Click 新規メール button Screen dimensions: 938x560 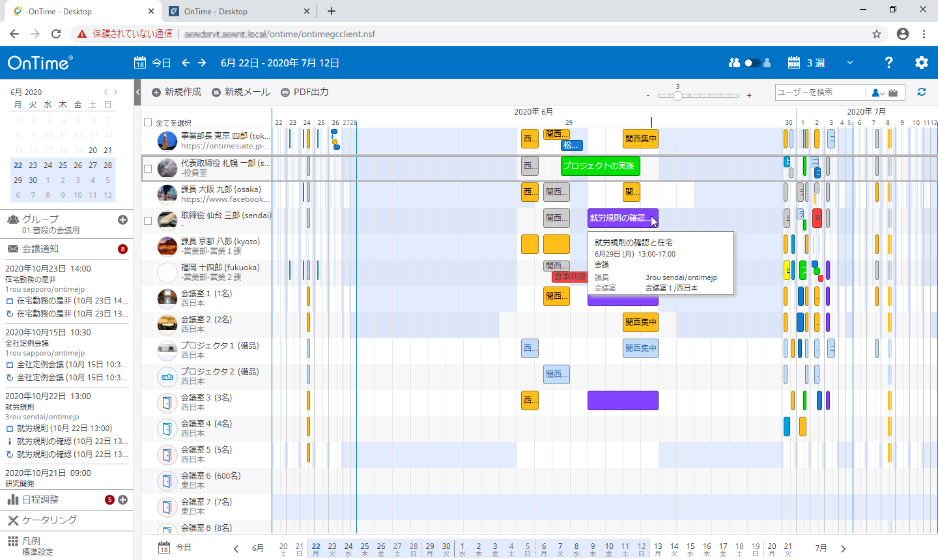[241, 92]
